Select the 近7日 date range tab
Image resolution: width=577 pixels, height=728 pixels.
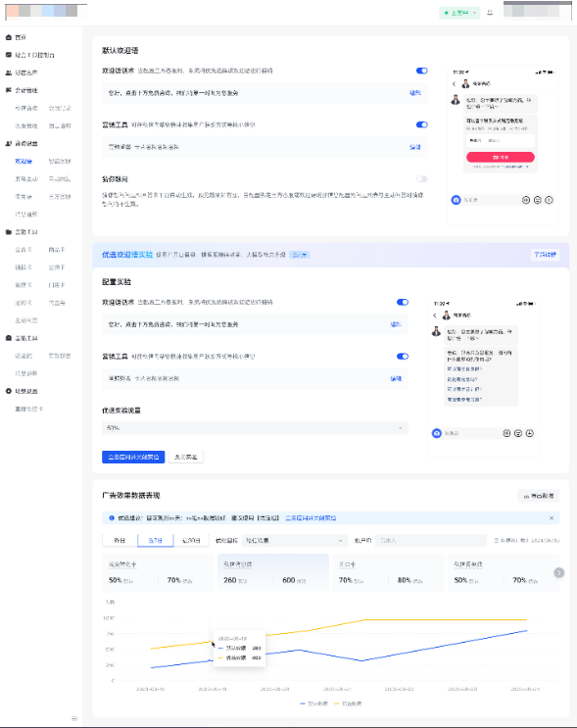[x=156, y=541]
